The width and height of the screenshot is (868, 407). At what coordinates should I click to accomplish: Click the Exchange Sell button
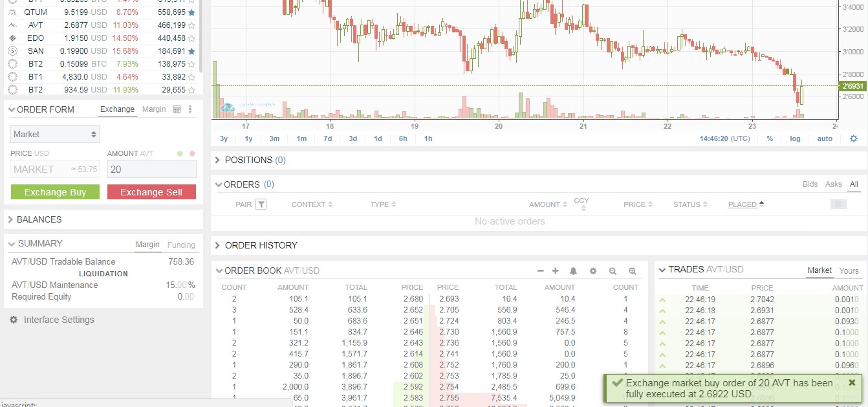(x=151, y=192)
